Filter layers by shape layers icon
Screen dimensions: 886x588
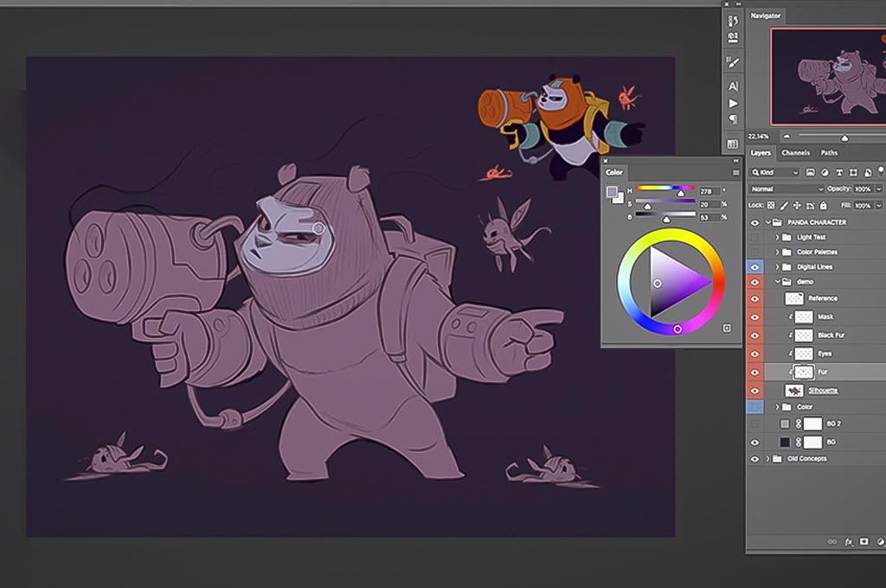point(853,172)
